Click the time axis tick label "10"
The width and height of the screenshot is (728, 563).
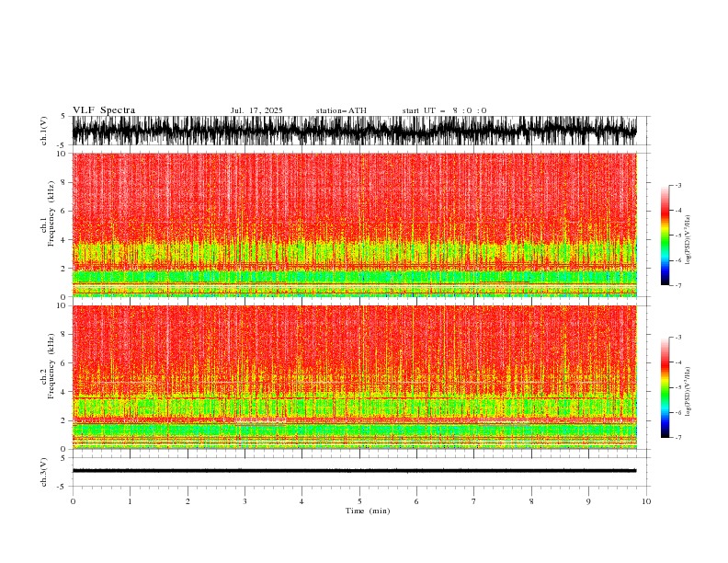coord(646,501)
